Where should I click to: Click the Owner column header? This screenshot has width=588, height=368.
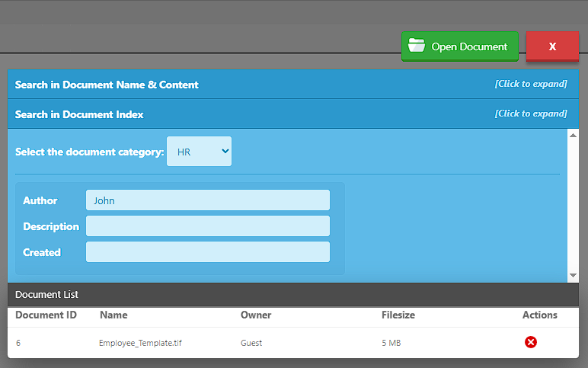click(x=256, y=315)
